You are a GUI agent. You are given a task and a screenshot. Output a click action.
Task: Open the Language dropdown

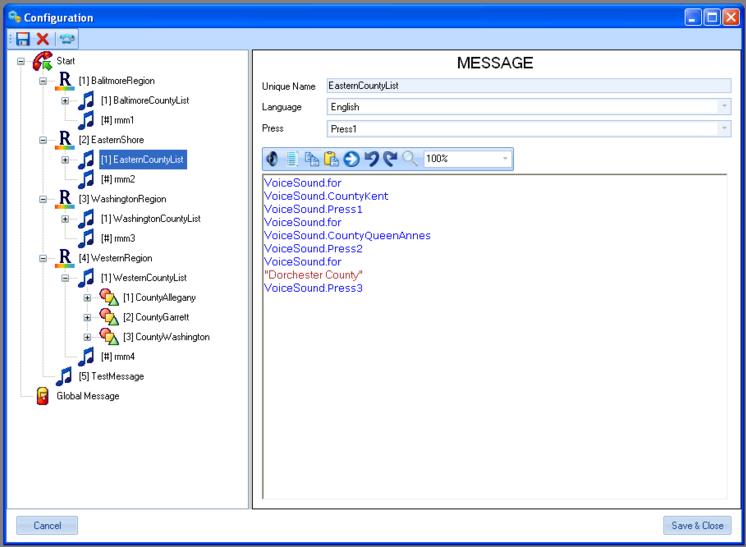[x=723, y=107]
